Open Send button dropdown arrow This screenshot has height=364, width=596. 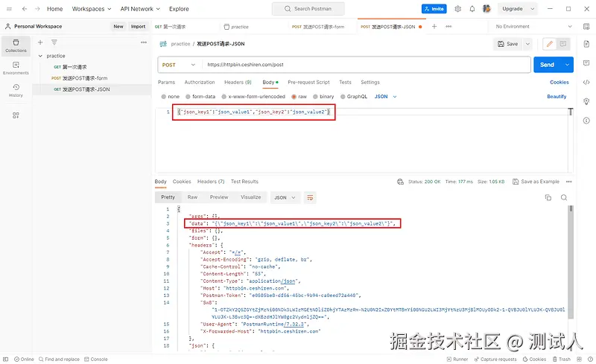tap(567, 65)
